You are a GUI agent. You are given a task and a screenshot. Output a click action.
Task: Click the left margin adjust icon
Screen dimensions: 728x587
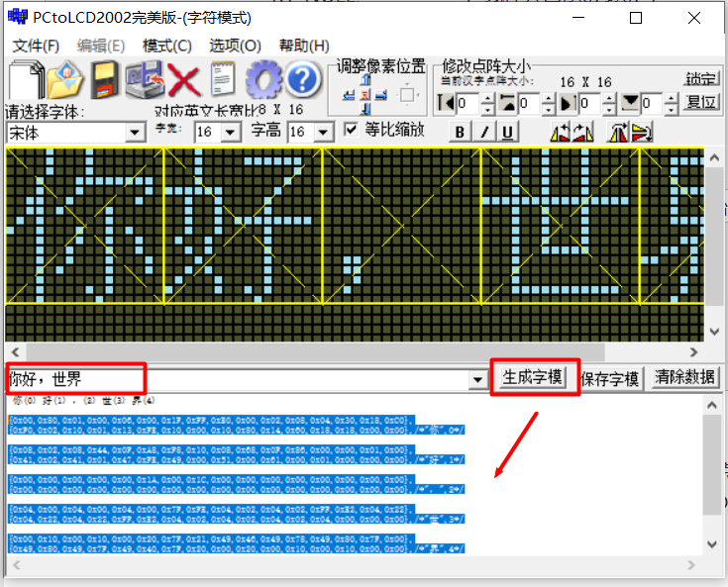point(446,103)
